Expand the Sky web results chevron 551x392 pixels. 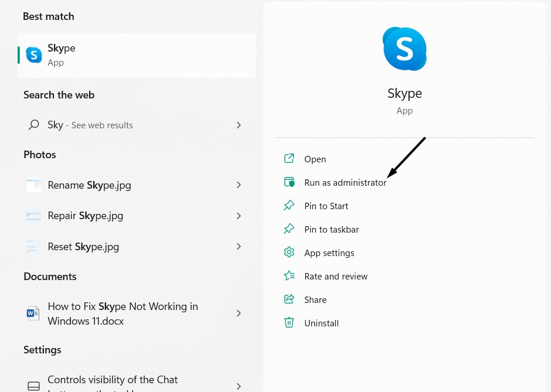click(x=239, y=125)
